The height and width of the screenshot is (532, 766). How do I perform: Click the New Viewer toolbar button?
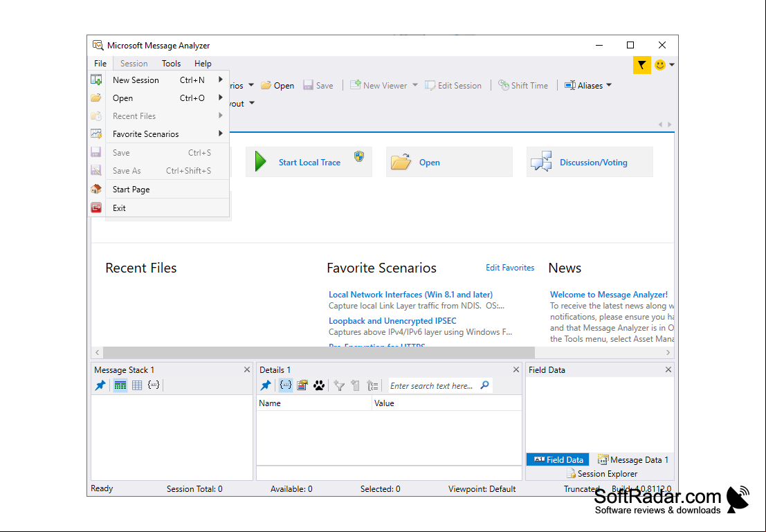pos(379,86)
